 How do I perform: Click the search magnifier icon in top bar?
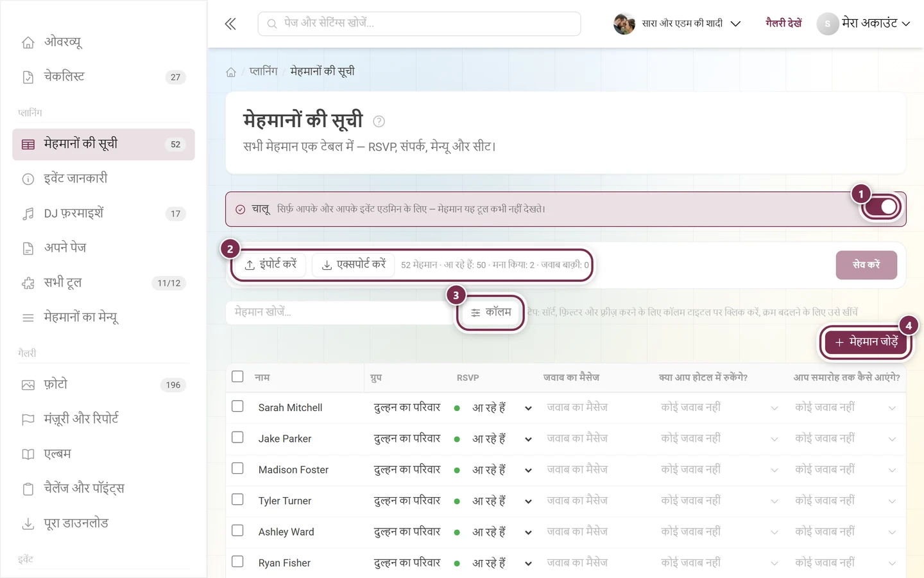272,24
